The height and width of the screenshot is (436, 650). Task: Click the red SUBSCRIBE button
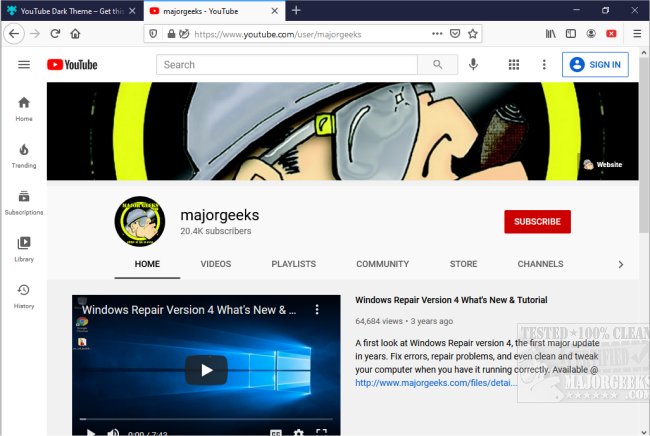click(x=537, y=222)
